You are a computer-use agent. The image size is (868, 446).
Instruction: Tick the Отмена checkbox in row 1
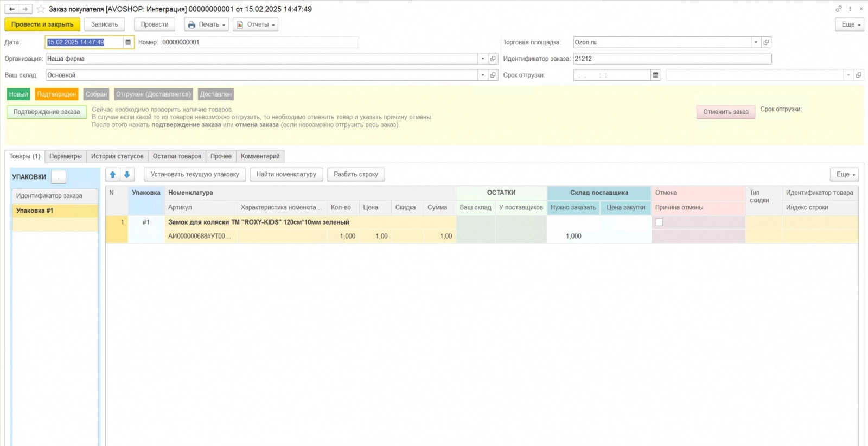[x=659, y=222]
